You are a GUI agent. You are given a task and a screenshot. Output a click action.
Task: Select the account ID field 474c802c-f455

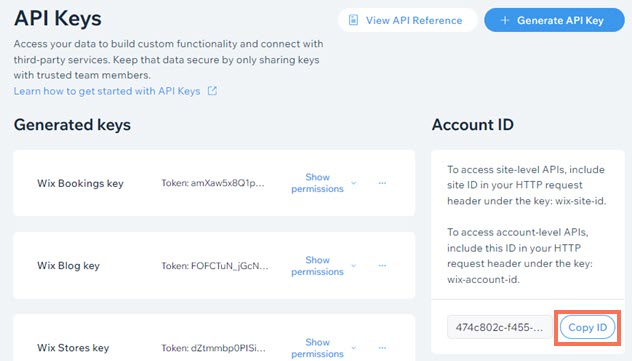pos(499,327)
